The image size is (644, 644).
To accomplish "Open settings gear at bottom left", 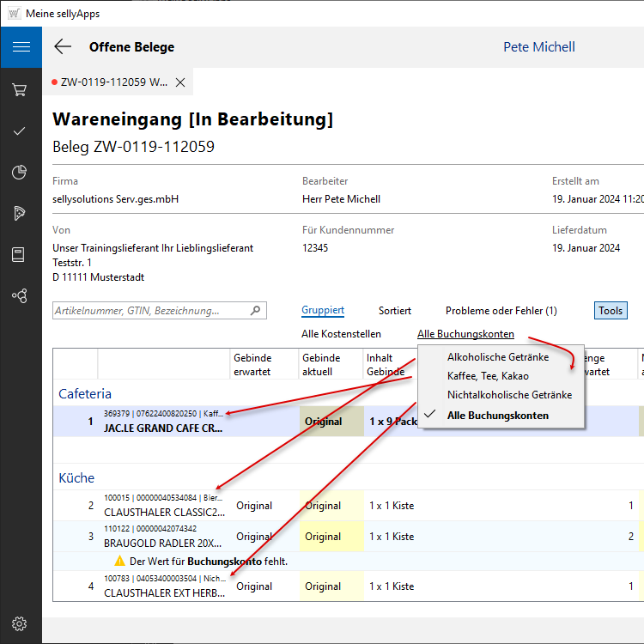I will (x=20, y=624).
